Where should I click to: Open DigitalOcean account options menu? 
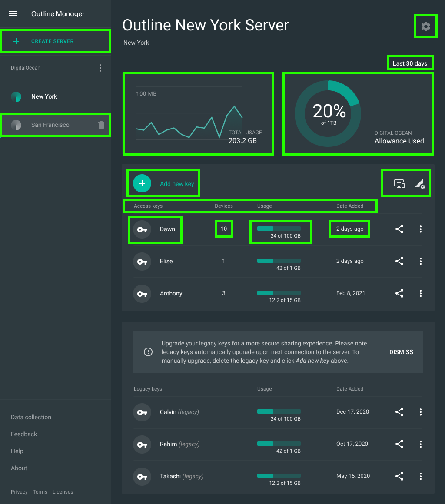[100, 68]
